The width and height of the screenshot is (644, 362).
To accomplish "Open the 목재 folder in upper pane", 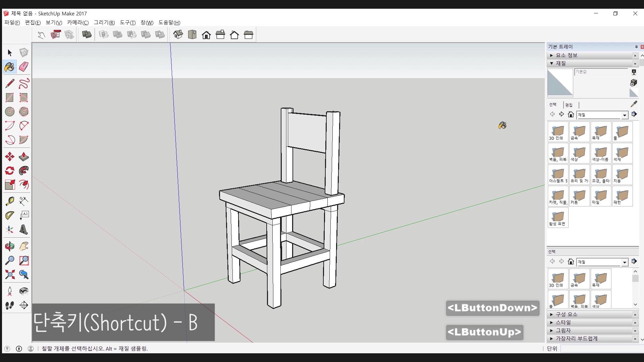I will [x=600, y=132].
